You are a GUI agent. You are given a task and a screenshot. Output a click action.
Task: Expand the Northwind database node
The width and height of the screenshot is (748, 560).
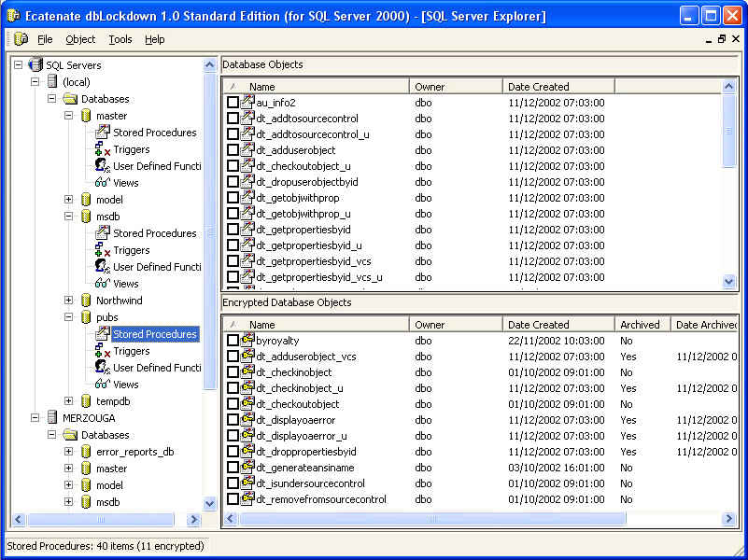click(69, 300)
